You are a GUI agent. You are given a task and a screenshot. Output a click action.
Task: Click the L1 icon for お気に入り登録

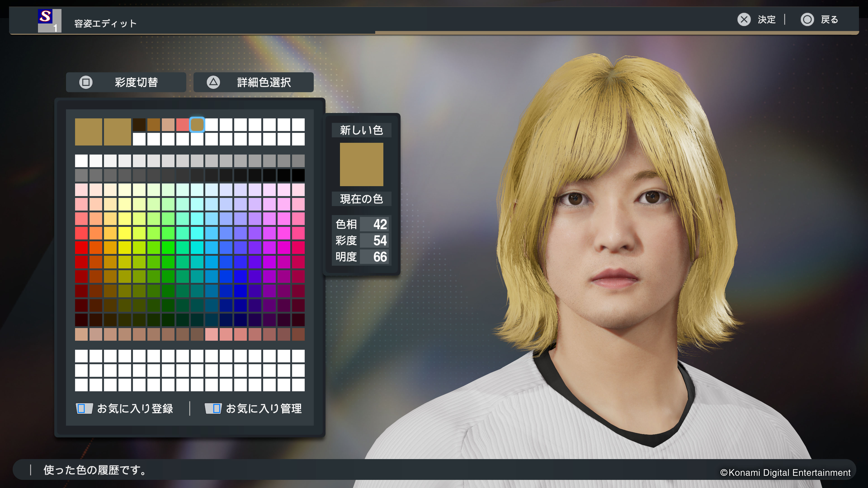click(84, 408)
